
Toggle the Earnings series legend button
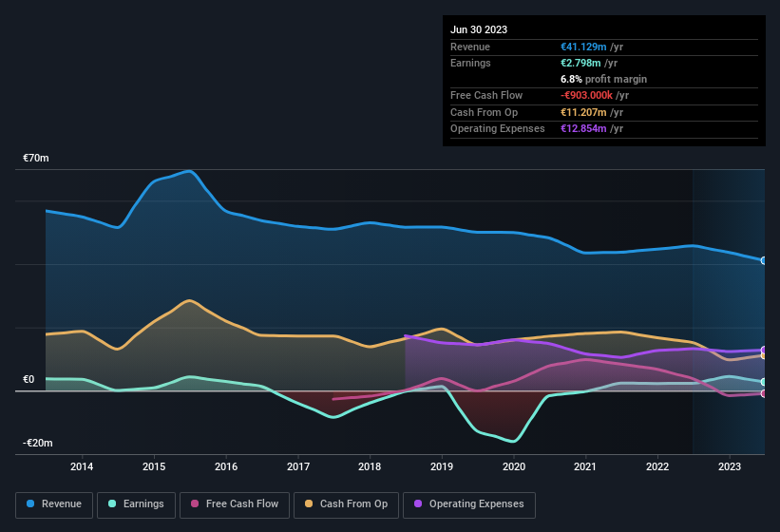coord(136,504)
